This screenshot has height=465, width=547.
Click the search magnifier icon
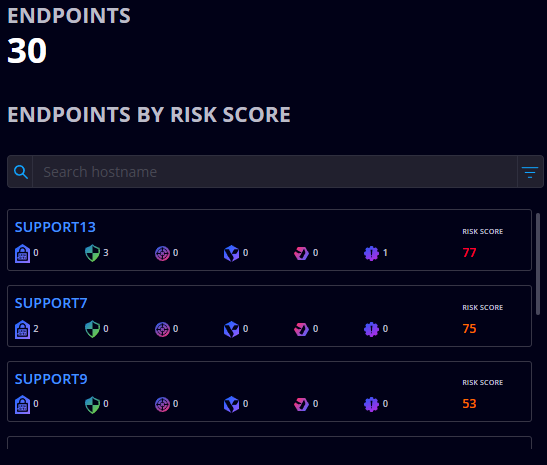click(21, 172)
